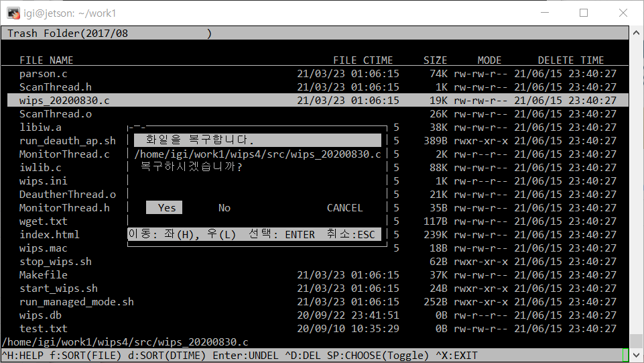644x363 pixels.
Task: Select the ScanThread.h file row
Action: (318, 87)
